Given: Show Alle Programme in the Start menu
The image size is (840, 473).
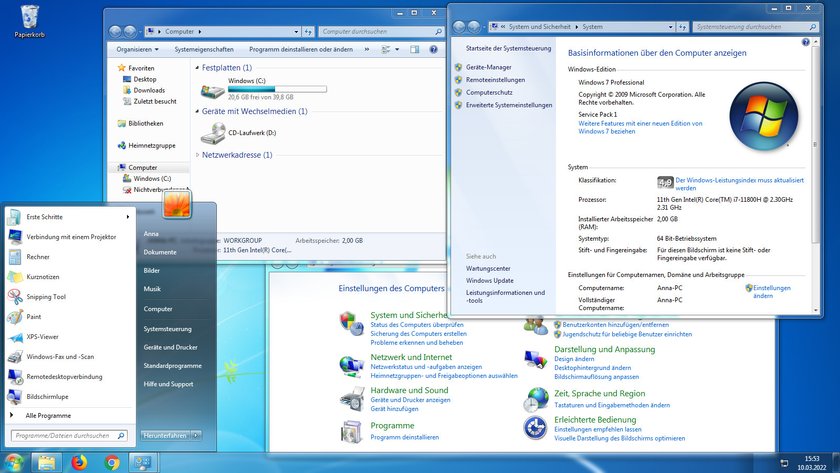Looking at the screenshot, I should point(48,416).
